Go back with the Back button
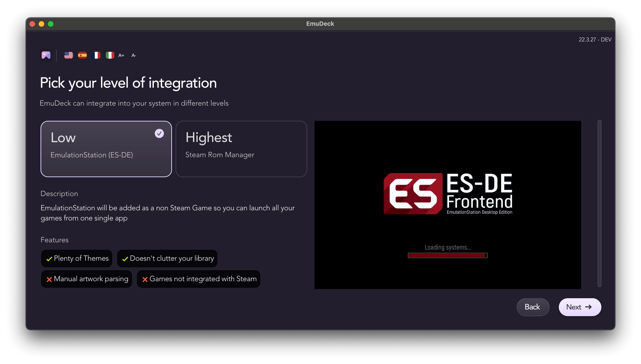The height and width of the screenshot is (364, 641). (533, 307)
